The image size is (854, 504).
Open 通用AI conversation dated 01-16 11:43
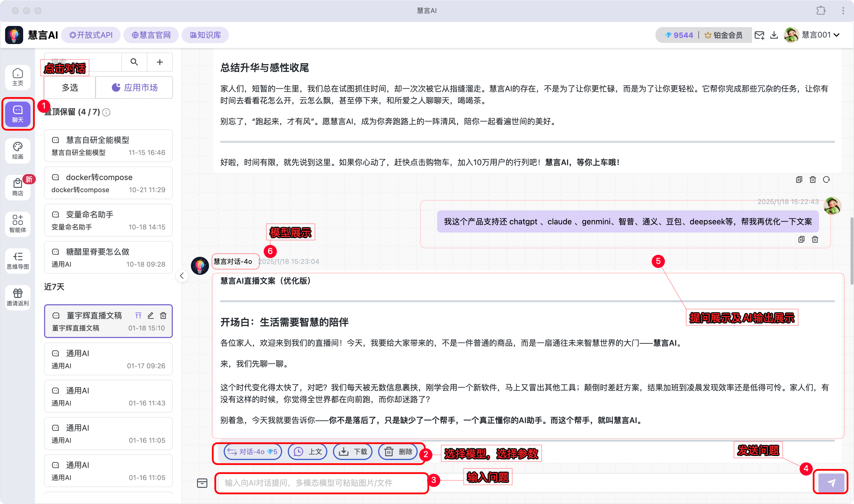[x=108, y=396]
